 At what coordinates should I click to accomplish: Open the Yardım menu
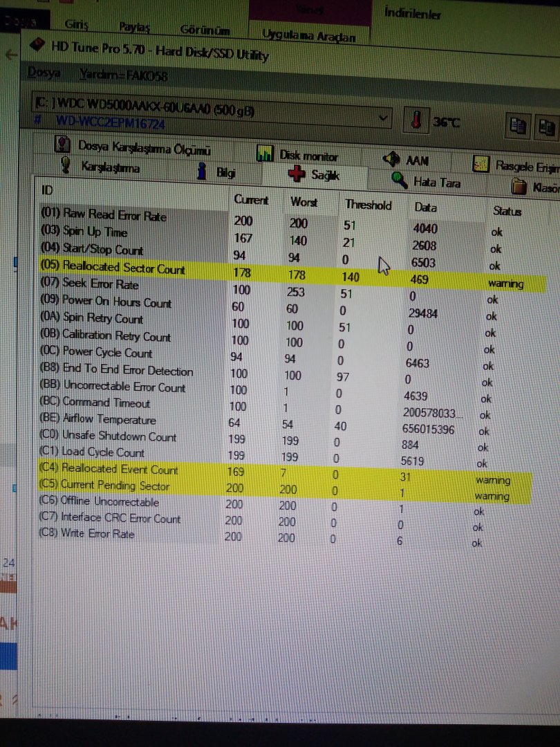pyautogui.click(x=124, y=75)
